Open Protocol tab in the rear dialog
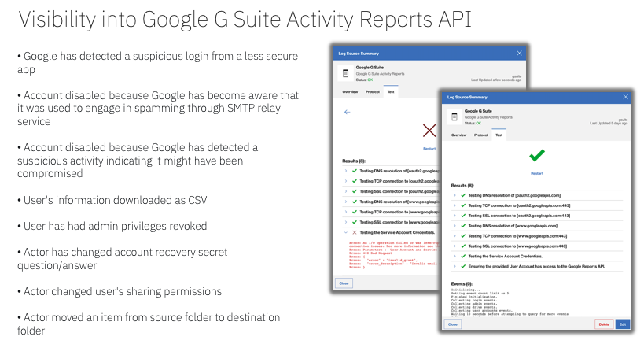This screenshot has height=355, width=644. pyautogui.click(x=373, y=92)
